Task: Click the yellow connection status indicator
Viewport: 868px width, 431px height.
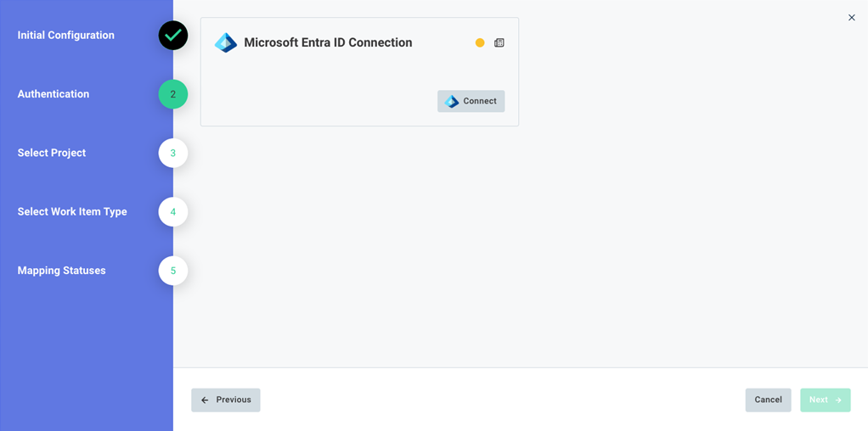Action: coord(480,42)
